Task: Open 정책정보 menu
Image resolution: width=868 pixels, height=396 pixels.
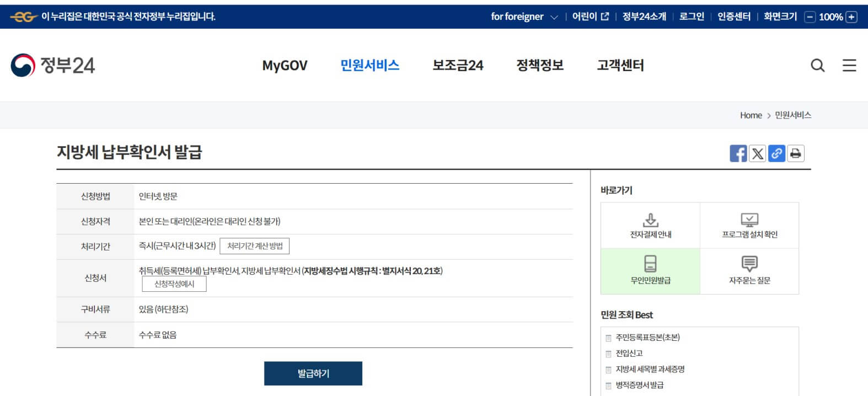Action: (x=540, y=66)
